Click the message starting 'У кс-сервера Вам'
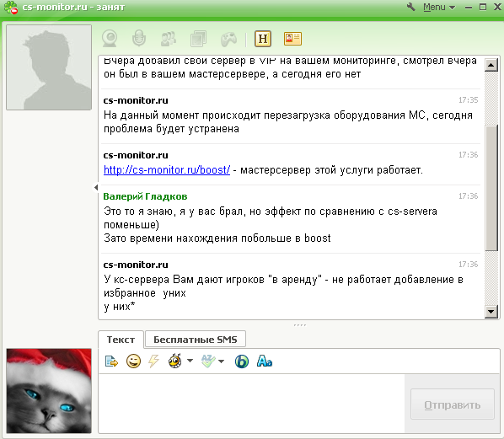This screenshot has width=504, height=439. pyautogui.click(x=283, y=292)
